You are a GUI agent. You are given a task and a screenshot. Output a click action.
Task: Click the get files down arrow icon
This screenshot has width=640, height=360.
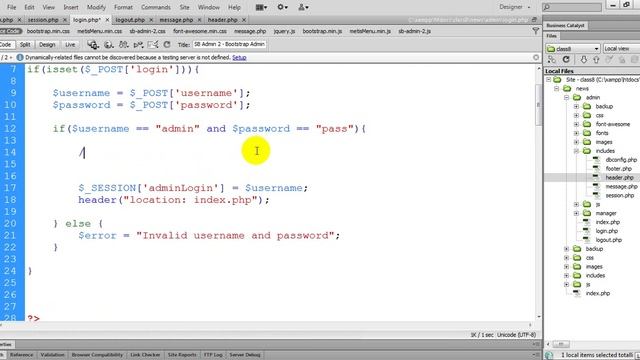[584, 60]
